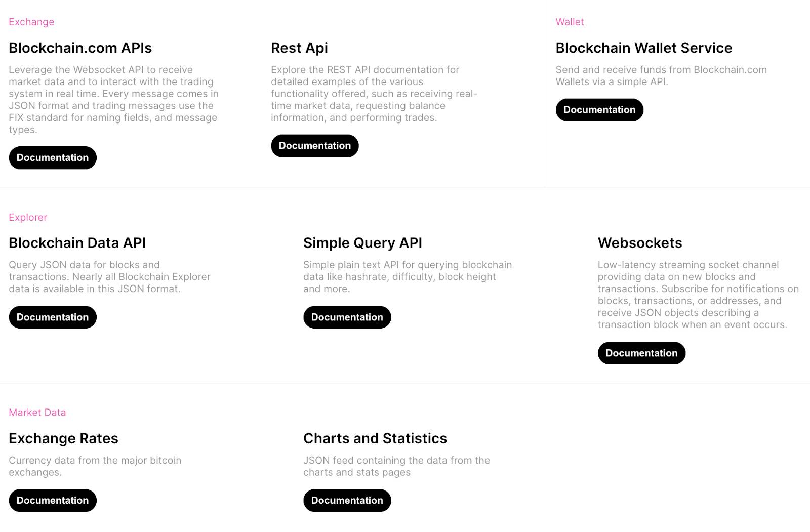Viewport: 810px width, 532px height.
Task: Open Simple Query API Documentation button
Action: point(347,317)
